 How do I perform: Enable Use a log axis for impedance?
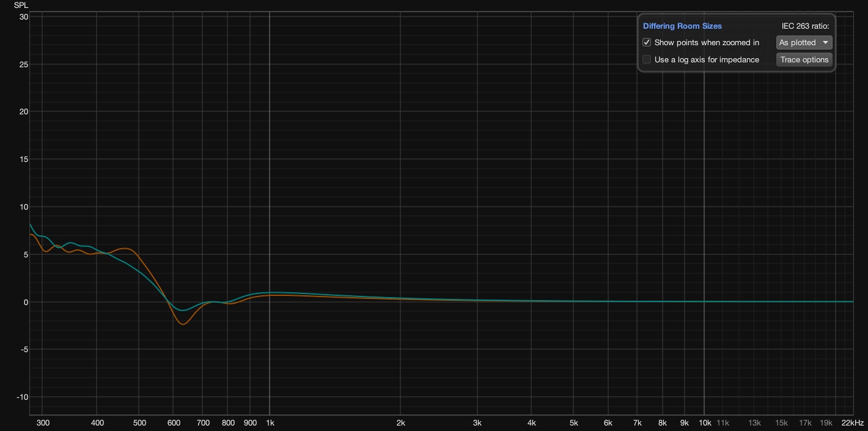647,60
